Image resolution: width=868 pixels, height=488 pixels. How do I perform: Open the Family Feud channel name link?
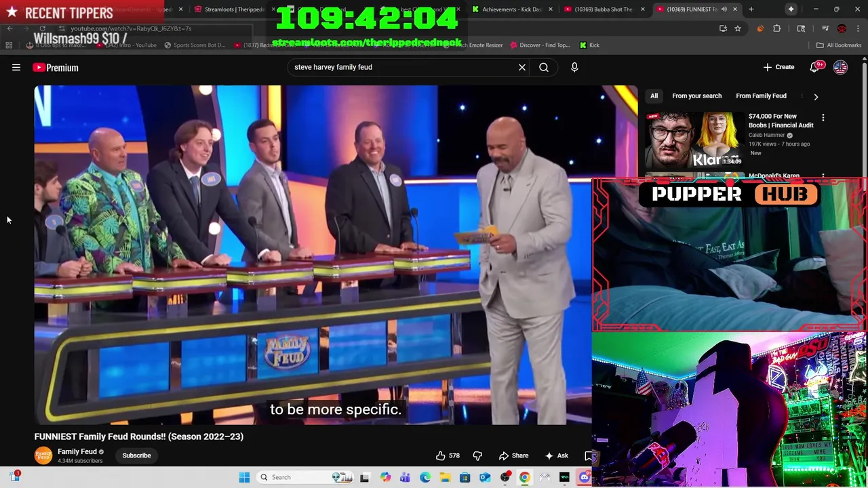point(77,451)
